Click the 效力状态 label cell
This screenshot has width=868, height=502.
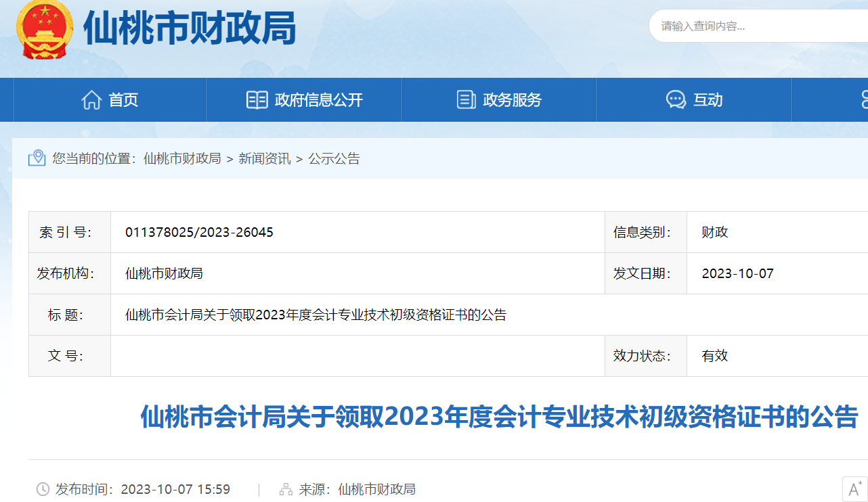tap(646, 356)
